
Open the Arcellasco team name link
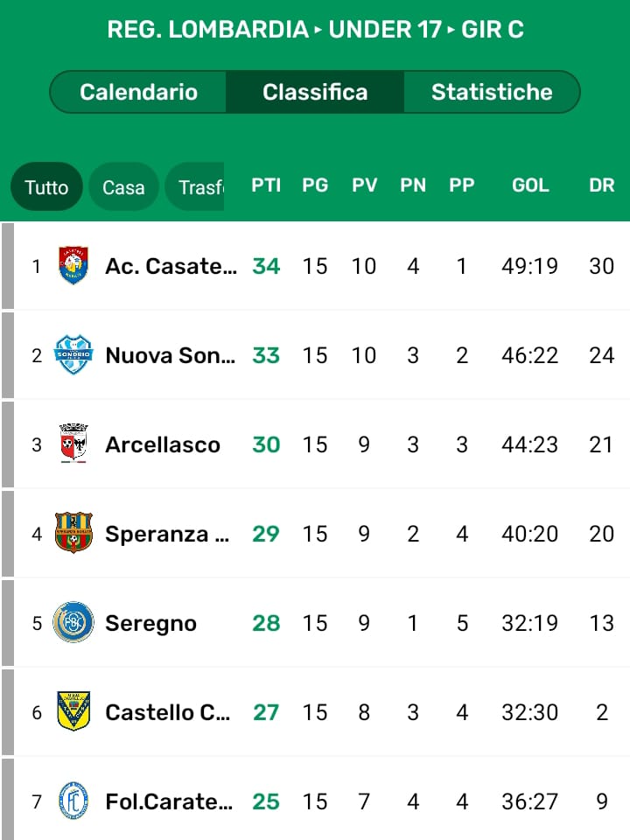(x=163, y=444)
